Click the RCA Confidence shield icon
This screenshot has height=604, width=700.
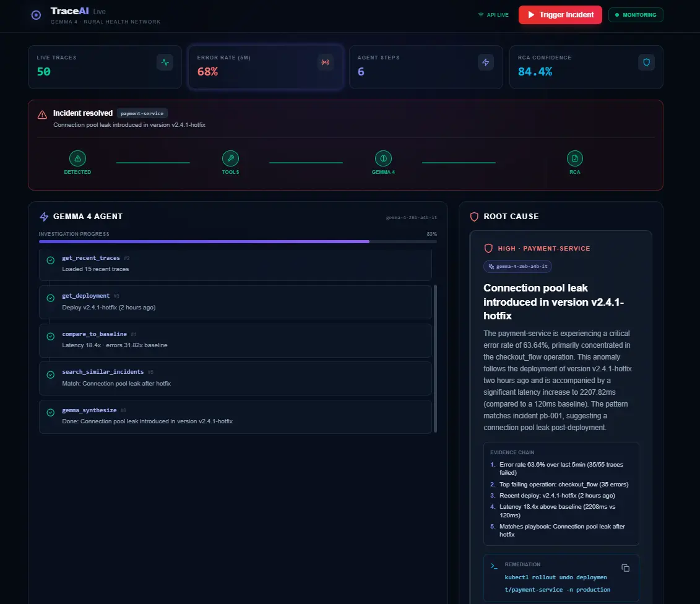click(x=646, y=63)
